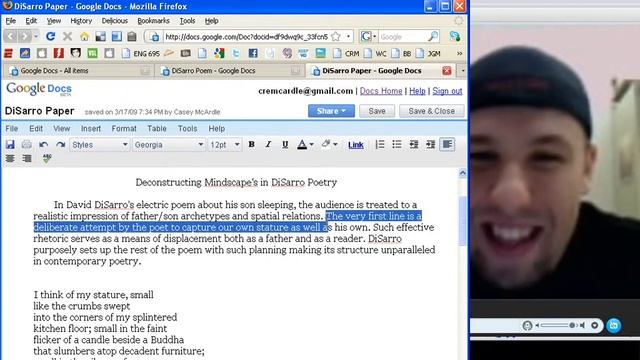Viewport: 640px width, 360px height.
Task: Open the Docs Insert menu
Action: 91,129
